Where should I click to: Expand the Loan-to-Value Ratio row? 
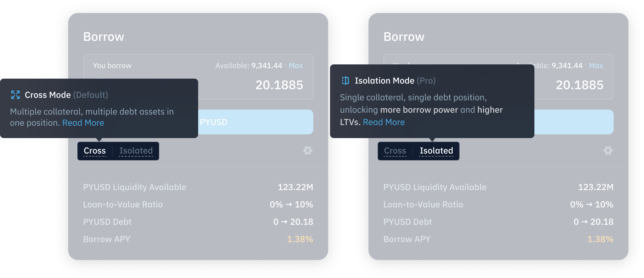pos(123,204)
